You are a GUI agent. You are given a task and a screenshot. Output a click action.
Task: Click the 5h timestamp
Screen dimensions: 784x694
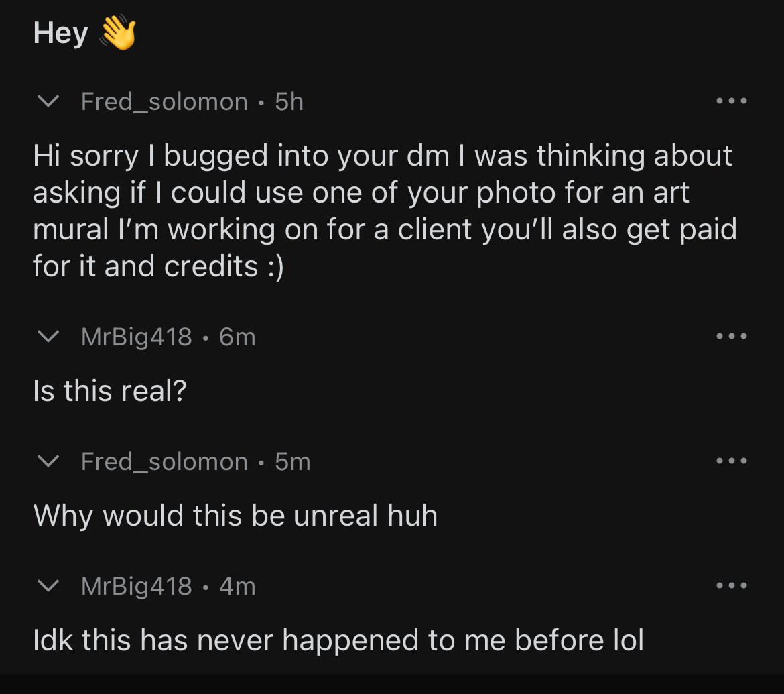point(289,101)
